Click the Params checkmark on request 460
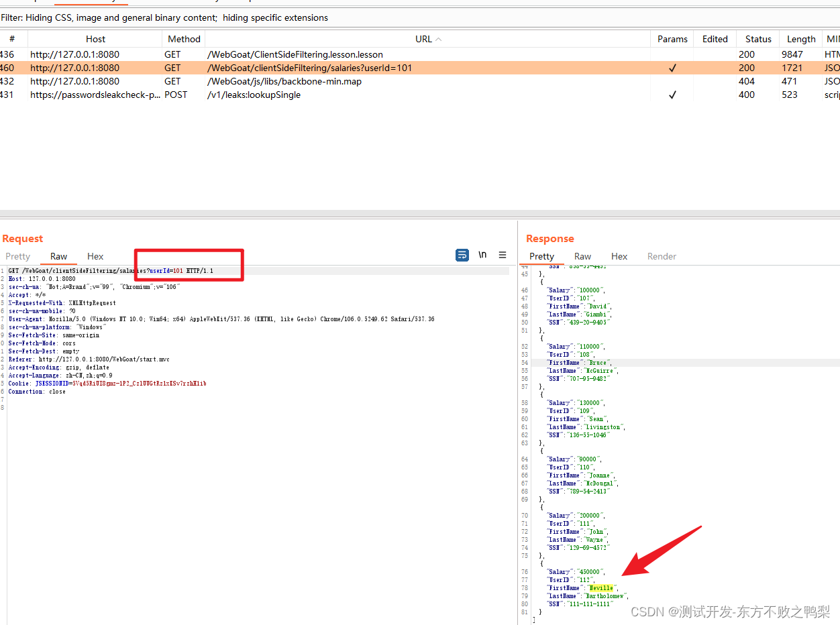The width and height of the screenshot is (840, 625). [672, 68]
